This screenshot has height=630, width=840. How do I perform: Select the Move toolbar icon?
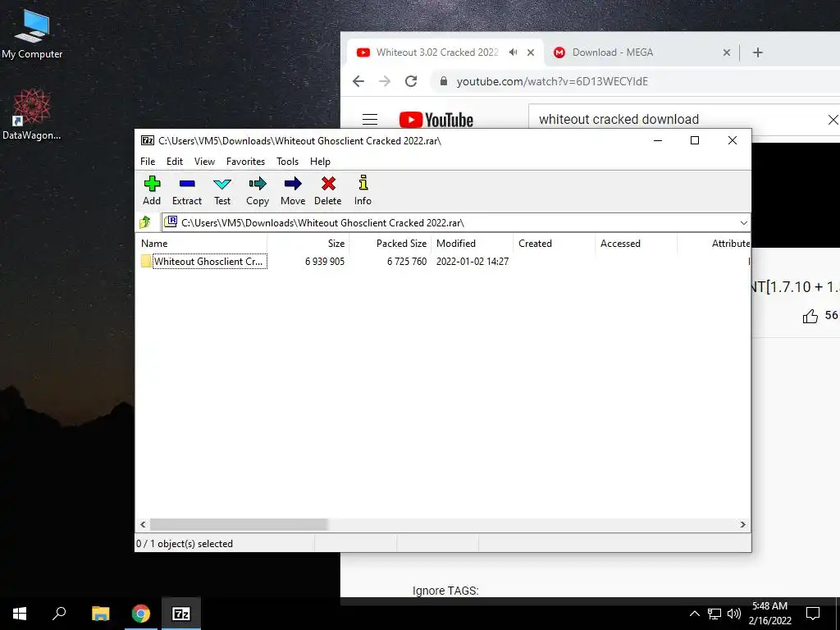pyautogui.click(x=293, y=190)
